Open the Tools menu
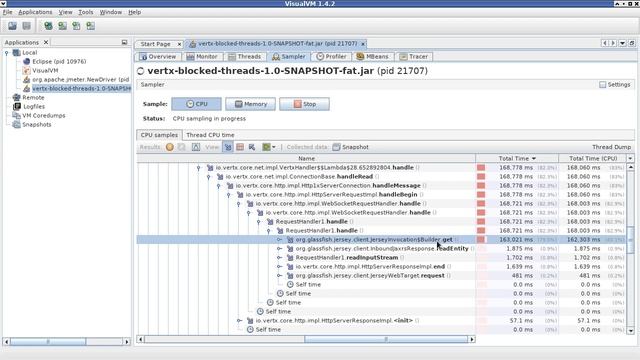Viewport: 640px width, 360px height. tap(86, 12)
